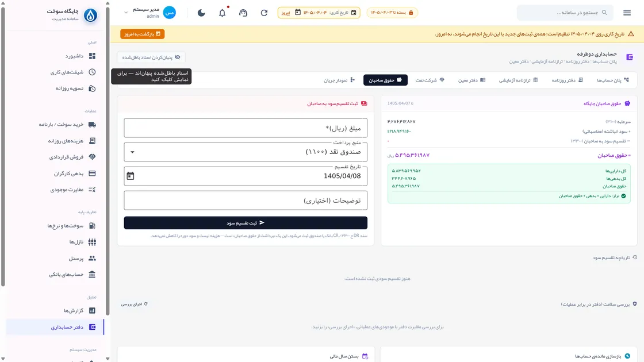Image resolution: width=644 pixels, height=362 pixels.
Task: Open the hamburger menu icon
Action: 627,13
